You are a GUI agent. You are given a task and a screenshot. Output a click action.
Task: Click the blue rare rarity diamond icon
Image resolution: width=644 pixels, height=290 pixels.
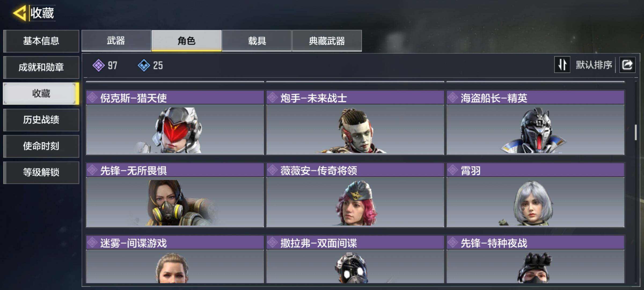click(x=144, y=65)
